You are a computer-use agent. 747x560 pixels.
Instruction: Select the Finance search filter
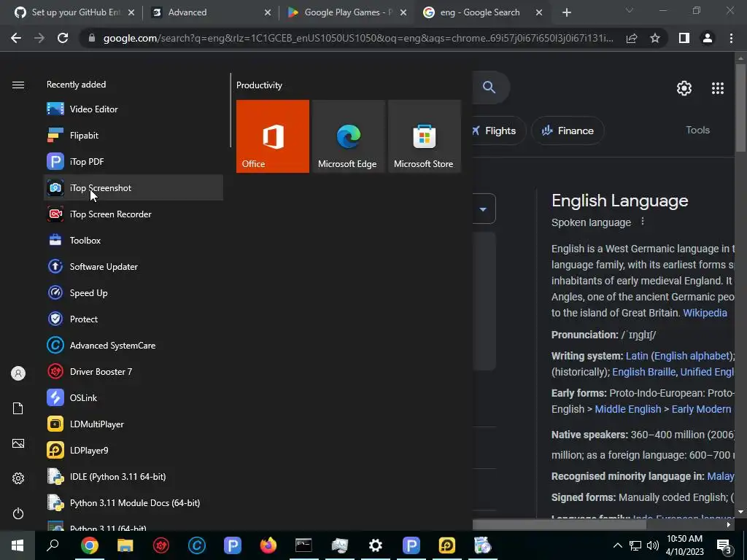click(568, 131)
